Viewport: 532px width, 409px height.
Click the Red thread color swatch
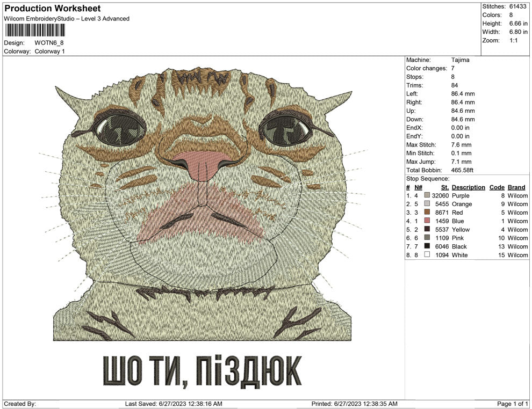[x=427, y=212]
